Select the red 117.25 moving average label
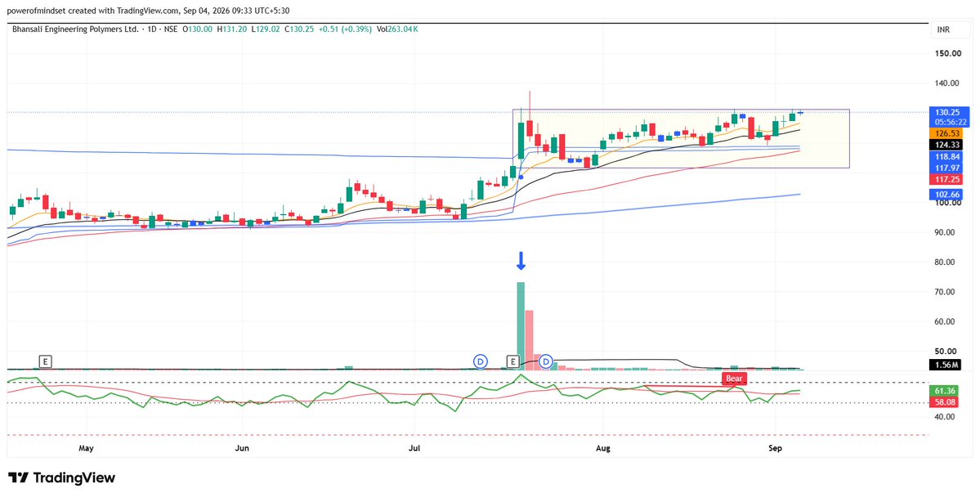The image size is (980, 498). coord(944,179)
